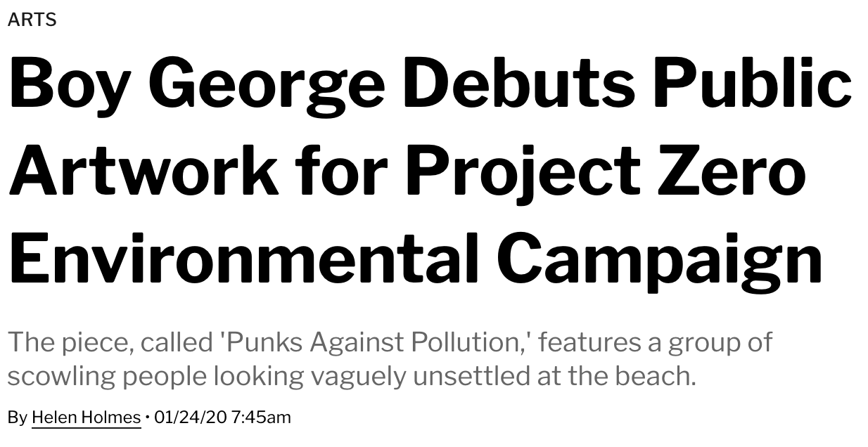Open the ARTS section link
This screenshot has height=447, width=868.
(x=32, y=20)
